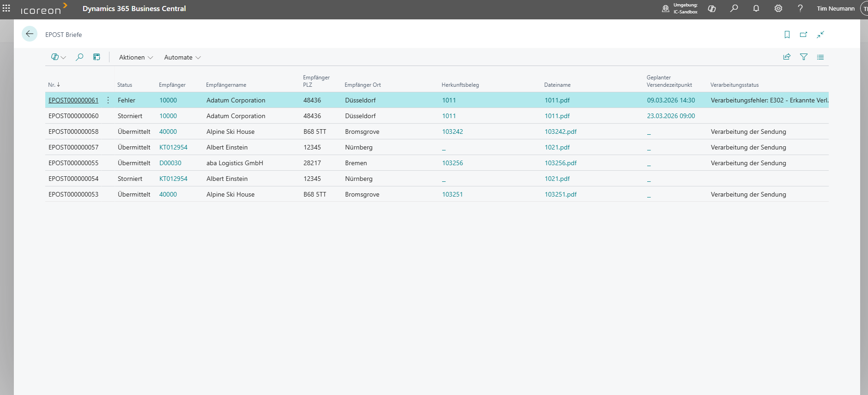868x395 pixels.
Task: Bookmark this page with bookmark icon
Action: point(787,35)
